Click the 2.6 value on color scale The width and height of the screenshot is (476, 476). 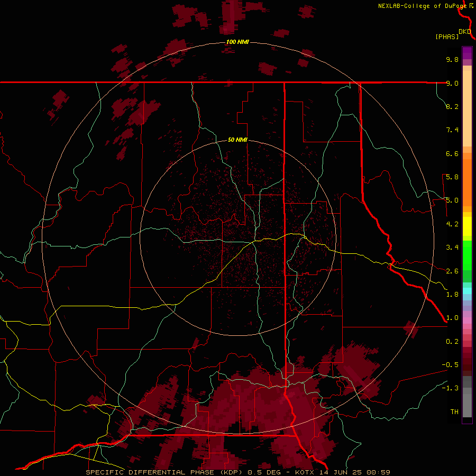[x=452, y=271]
